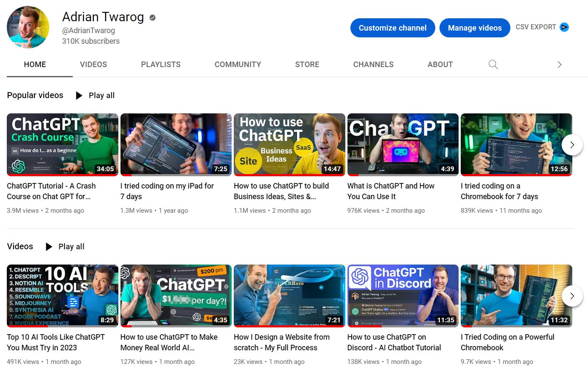Open the PLAYLISTS tab
The image size is (588, 369).
(x=161, y=65)
